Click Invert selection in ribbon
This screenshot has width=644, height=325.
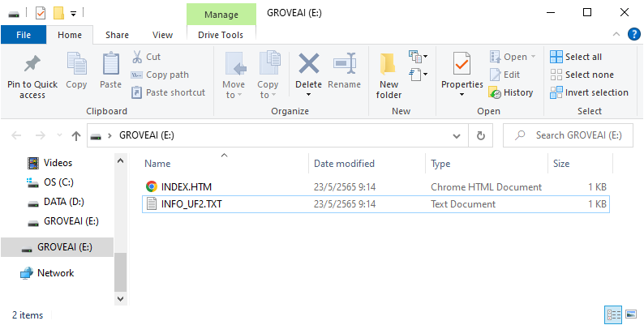pyautogui.click(x=589, y=92)
